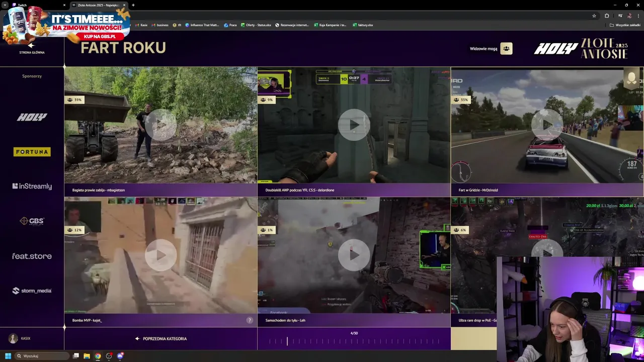644x362 pixels.
Task: Open the feat.store sponsor logo
Action: (32, 256)
